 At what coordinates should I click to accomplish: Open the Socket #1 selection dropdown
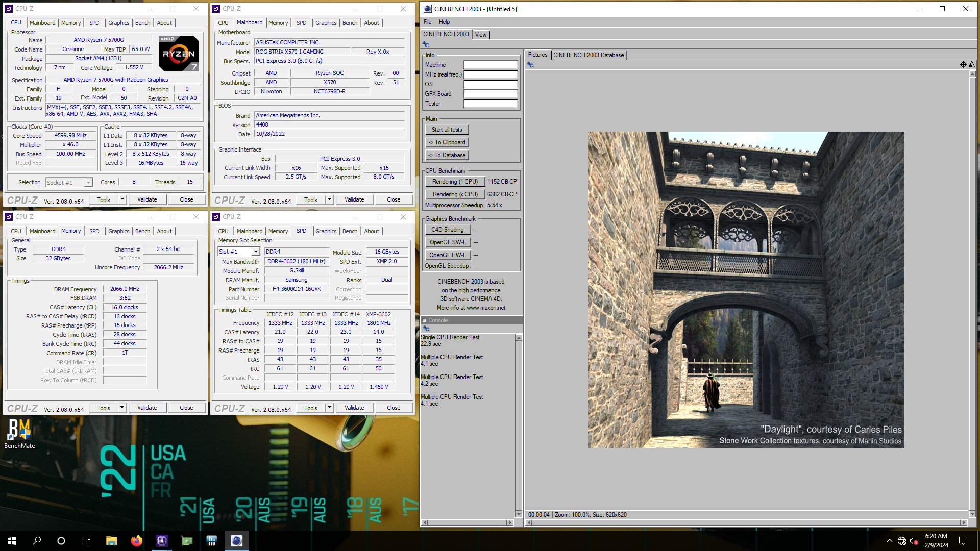click(88, 183)
